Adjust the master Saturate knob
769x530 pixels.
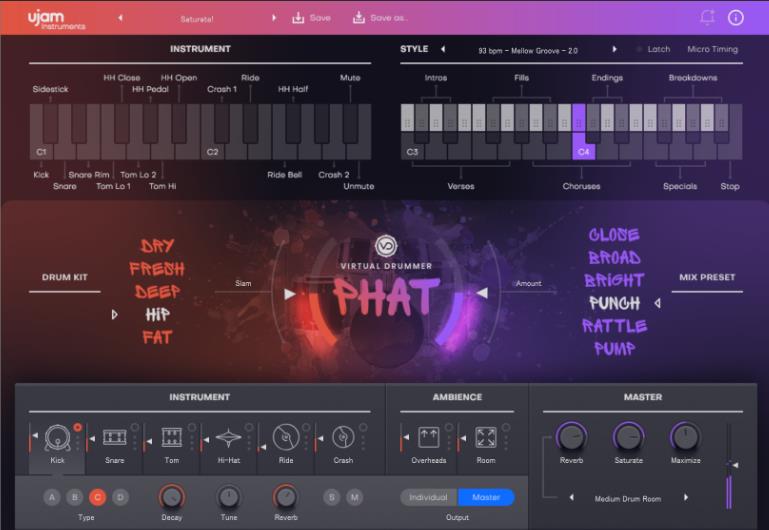[x=628, y=436]
